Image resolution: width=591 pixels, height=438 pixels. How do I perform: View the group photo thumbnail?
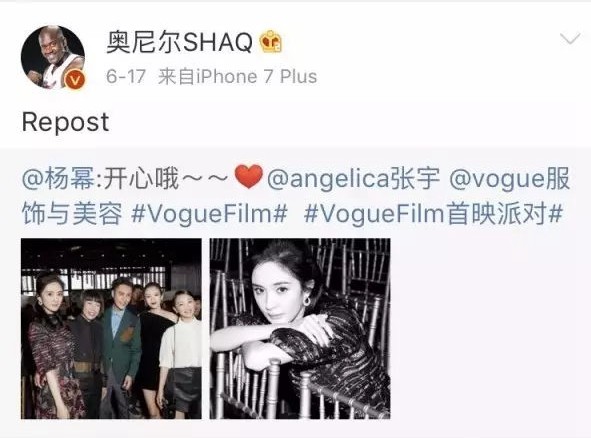(111, 329)
